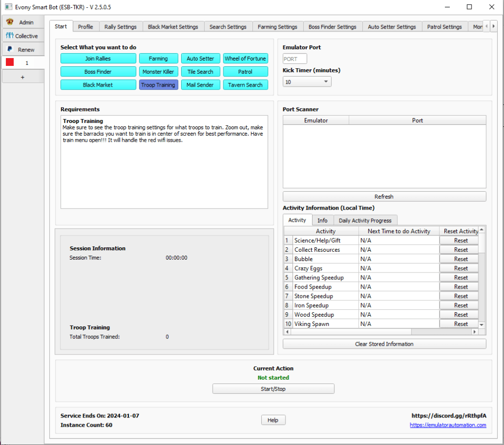This screenshot has width=504, height=445.
Task: Toggle the Join Rallies mode
Action: coord(98,59)
